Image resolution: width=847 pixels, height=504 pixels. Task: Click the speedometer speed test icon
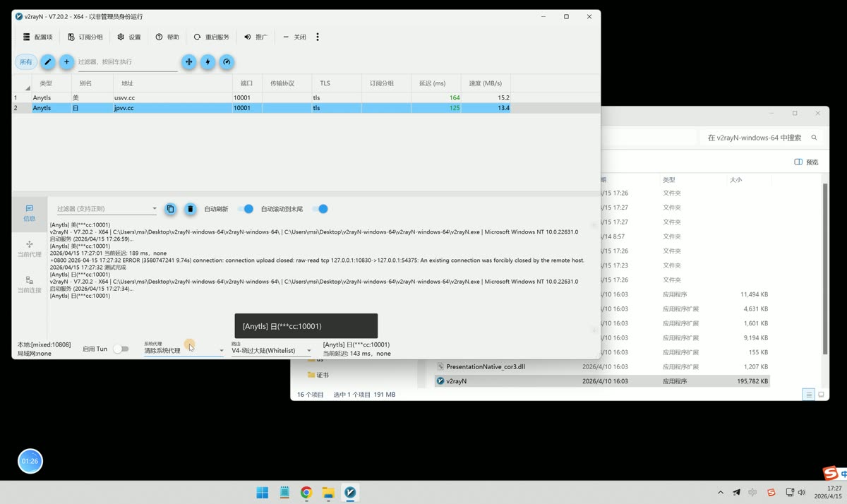(227, 62)
